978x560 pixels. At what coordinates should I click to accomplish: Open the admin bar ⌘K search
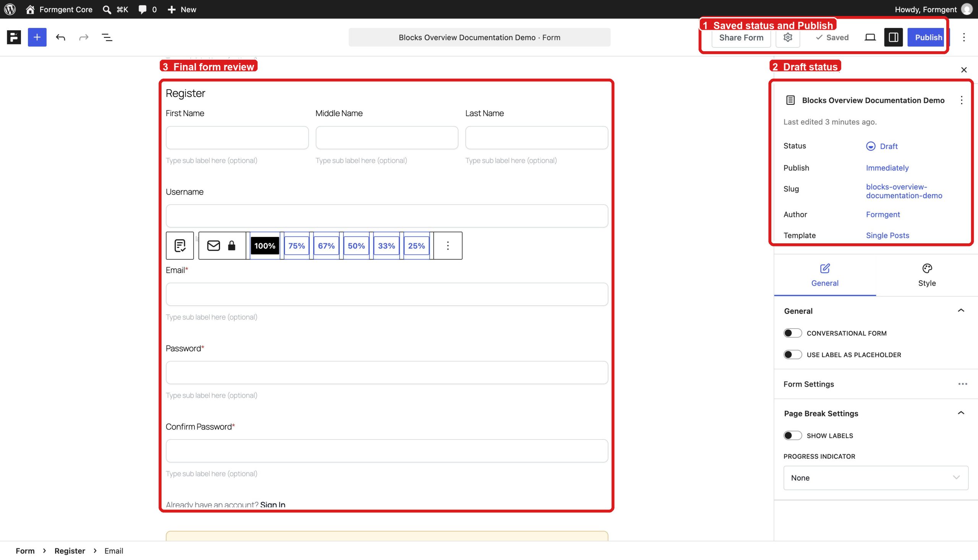115,9
